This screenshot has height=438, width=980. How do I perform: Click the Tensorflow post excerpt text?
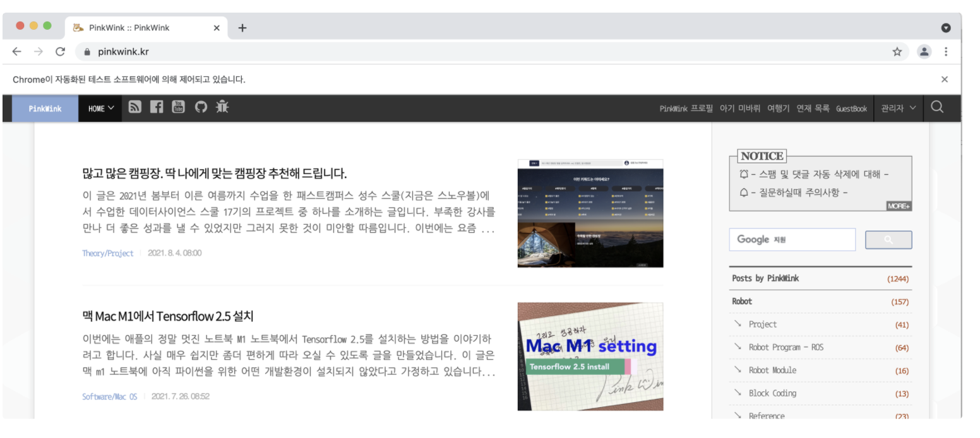point(289,356)
